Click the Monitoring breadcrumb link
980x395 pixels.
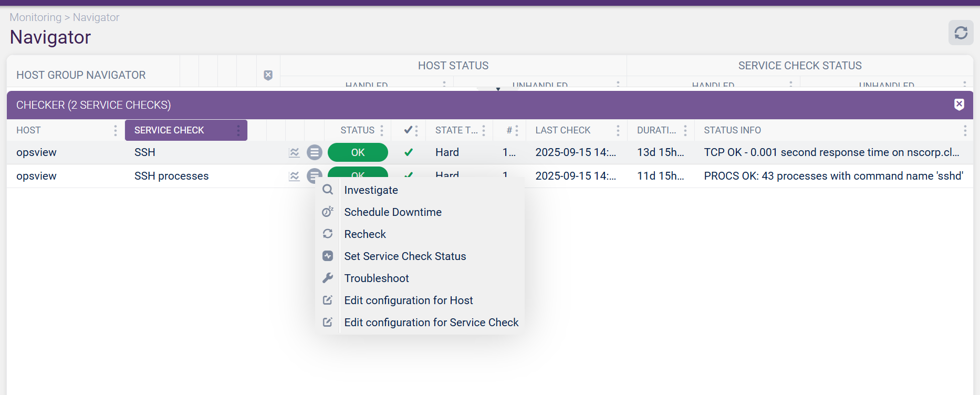pyautogui.click(x=35, y=17)
